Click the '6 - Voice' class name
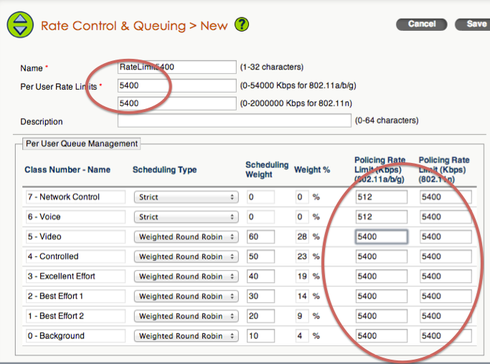This screenshot has height=364, width=490. pyautogui.click(x=76, y=217)
